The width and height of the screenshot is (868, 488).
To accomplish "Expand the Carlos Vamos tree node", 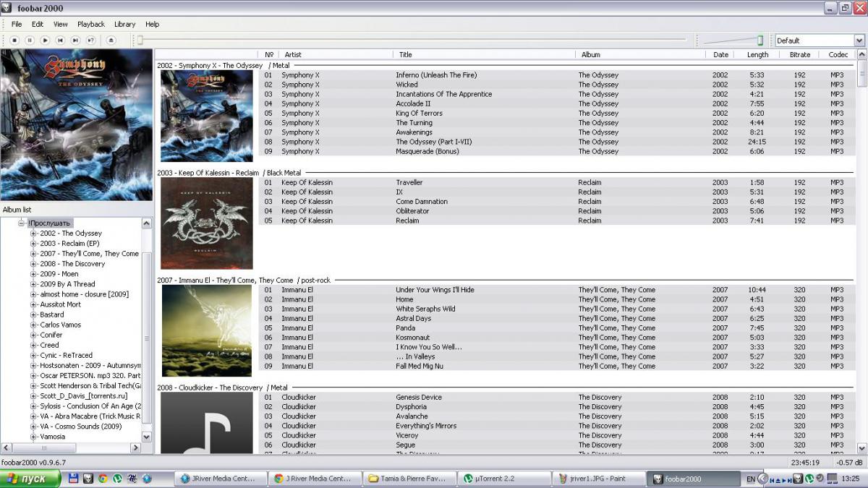I will tap(33, 325).
